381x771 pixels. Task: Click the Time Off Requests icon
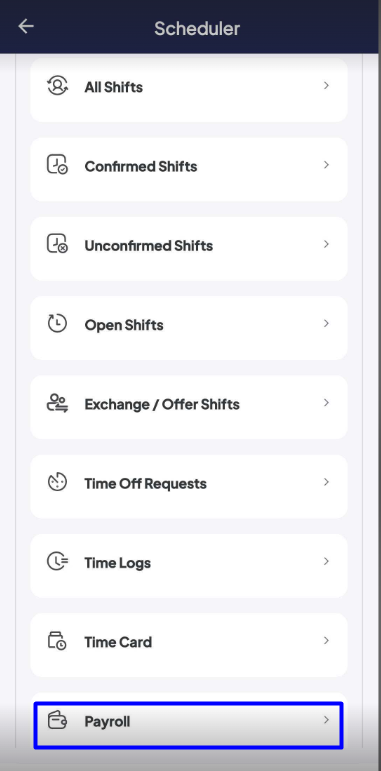click(x=58, y=483)
